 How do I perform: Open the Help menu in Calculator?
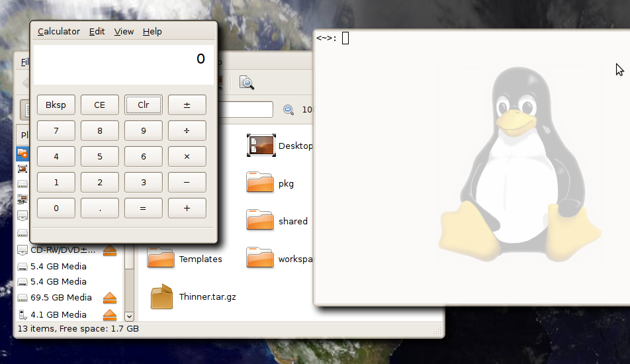point(152,31)
